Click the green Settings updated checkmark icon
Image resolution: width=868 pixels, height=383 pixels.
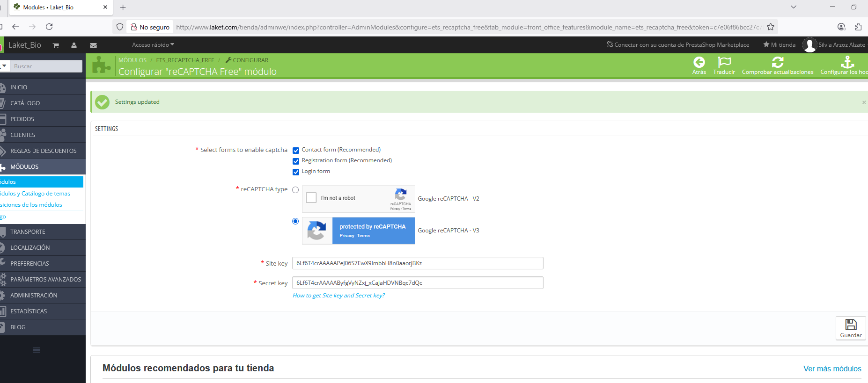click(x=102, y=102)
